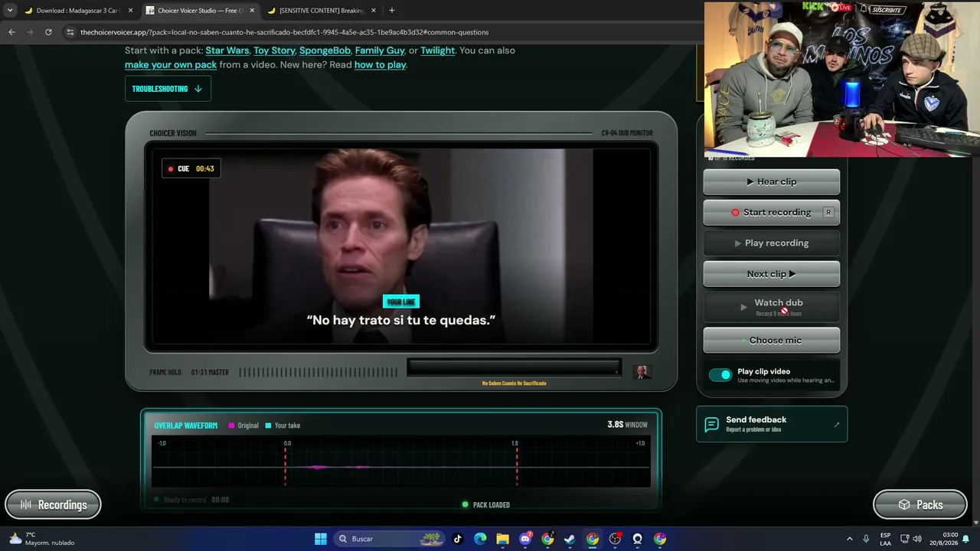Click the Play recording button
The width and height of the screenshot is (980, 551).
[x=772, y=243]
